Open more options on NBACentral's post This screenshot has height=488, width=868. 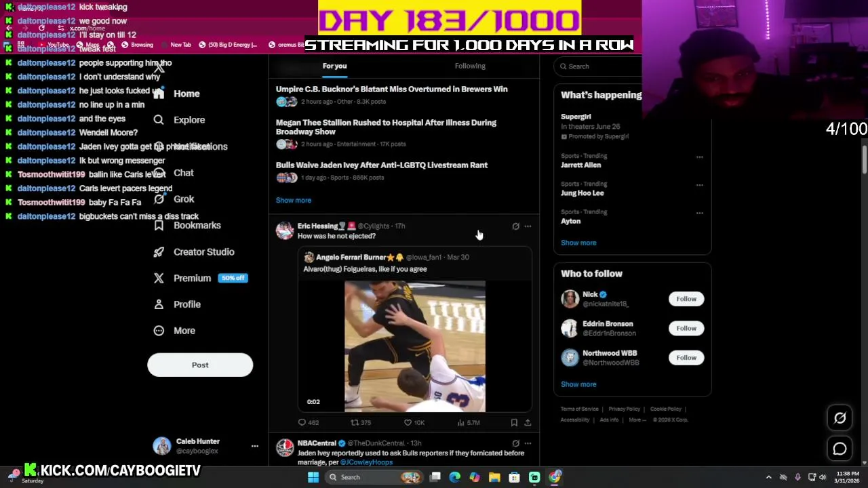point(528,443)
